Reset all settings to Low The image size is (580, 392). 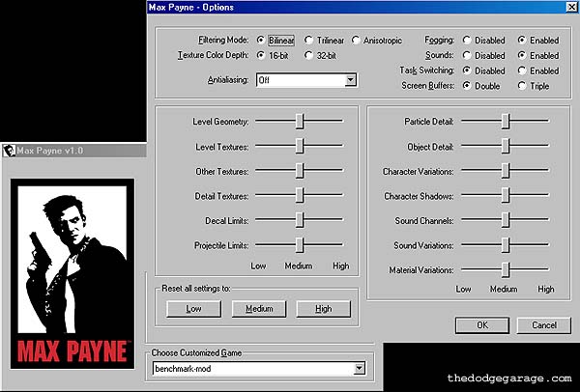click(194, 309)
